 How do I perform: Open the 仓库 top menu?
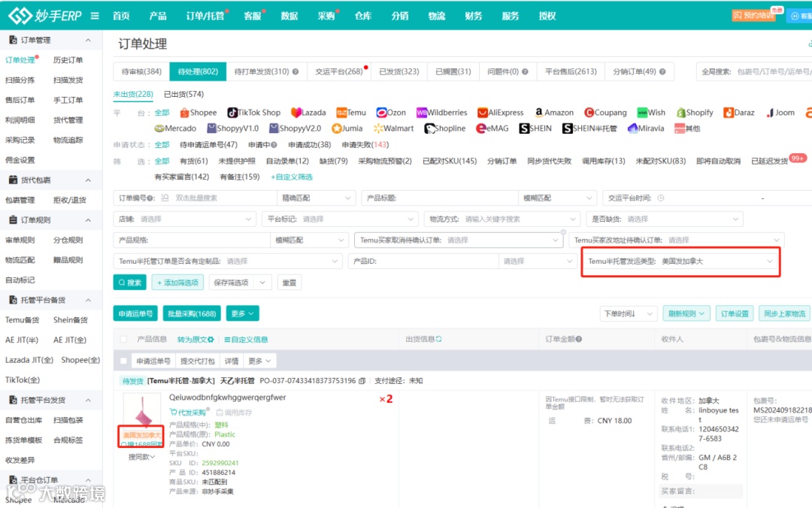pyautogui.click(x=363, y=16)
